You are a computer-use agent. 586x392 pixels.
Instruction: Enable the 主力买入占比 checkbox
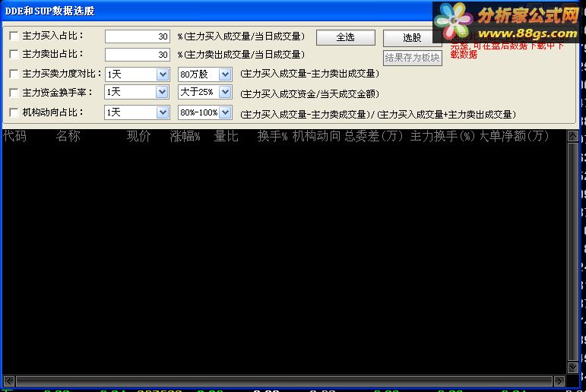point(14,36)
